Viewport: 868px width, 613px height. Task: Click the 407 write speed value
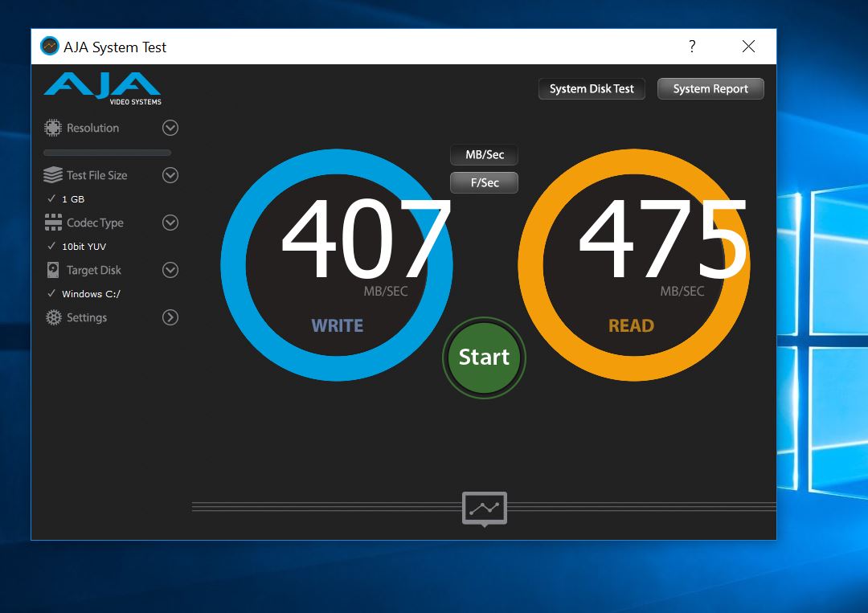[x=366, y=239]
